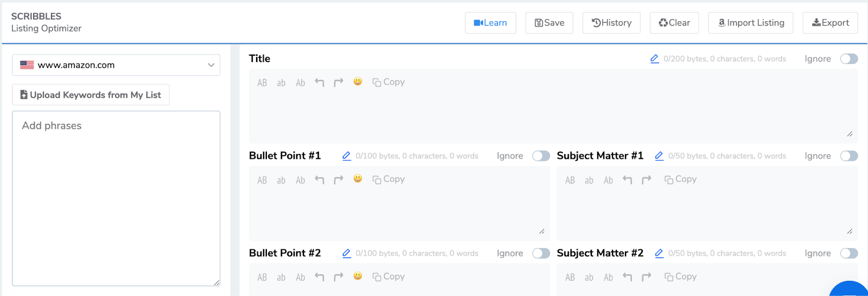Click the lowercase ab icon in Title toolbar
Screen dimensions: 868x296
pos(281,83)
